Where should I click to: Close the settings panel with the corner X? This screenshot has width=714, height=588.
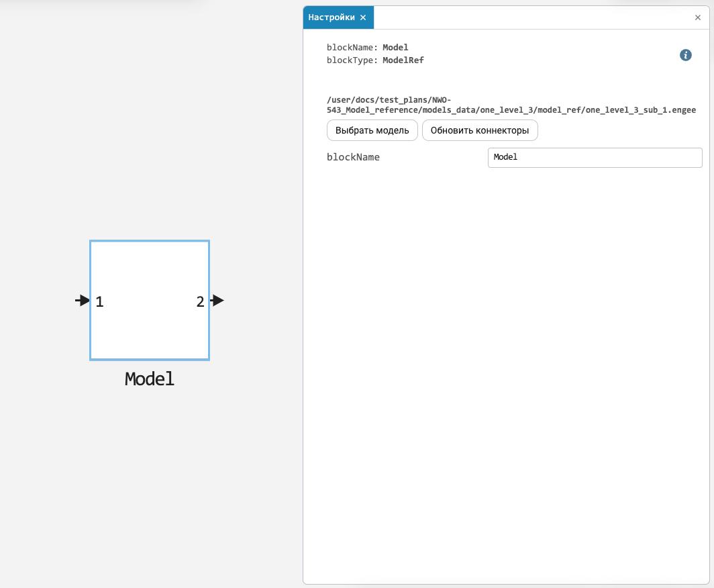coord(698,17)
